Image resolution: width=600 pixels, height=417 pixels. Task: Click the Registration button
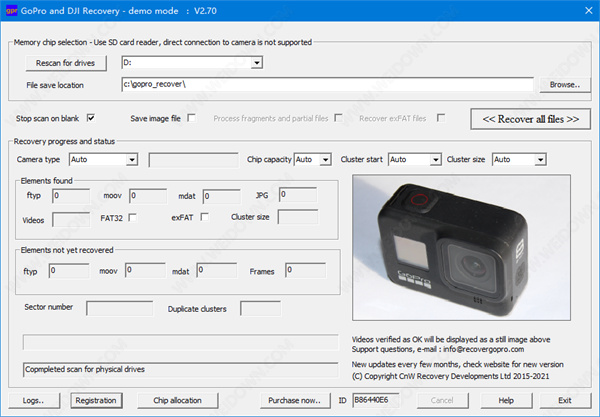[x=97, y=400]
